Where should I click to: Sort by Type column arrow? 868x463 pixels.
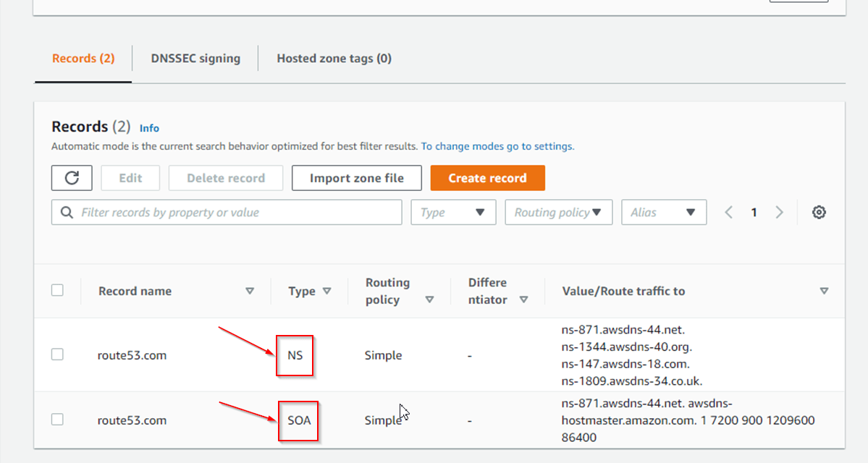coord(326,291)
